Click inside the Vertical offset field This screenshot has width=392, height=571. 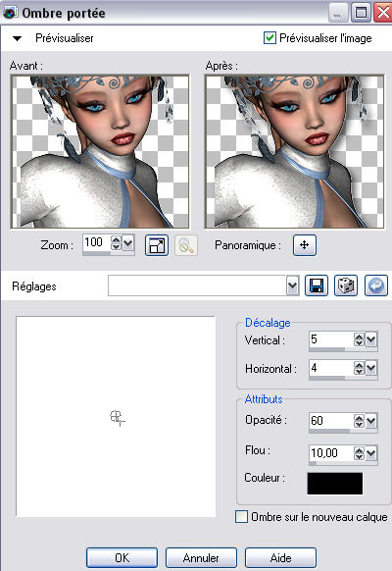click(331, 339)
